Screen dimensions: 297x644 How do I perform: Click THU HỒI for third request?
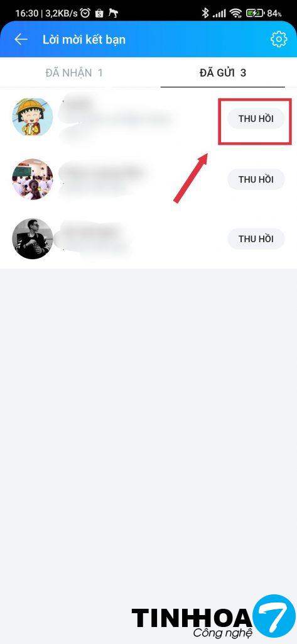[256, 238]
